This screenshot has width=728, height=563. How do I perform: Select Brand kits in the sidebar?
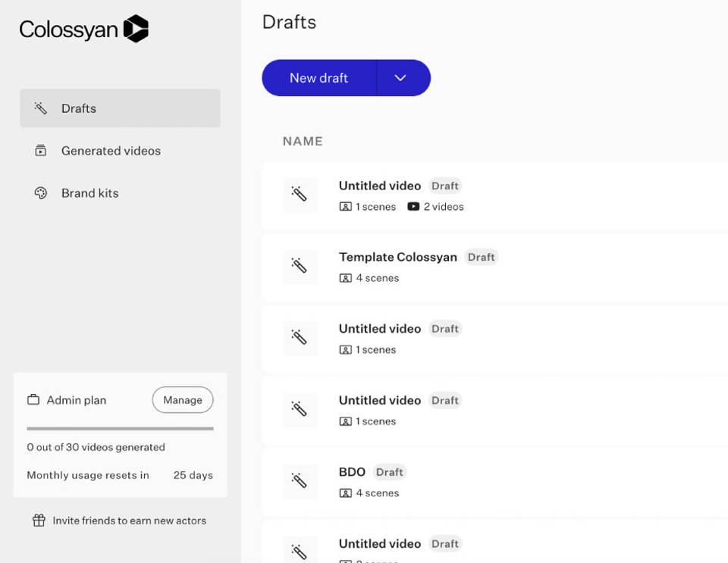[x=89, y=193]
